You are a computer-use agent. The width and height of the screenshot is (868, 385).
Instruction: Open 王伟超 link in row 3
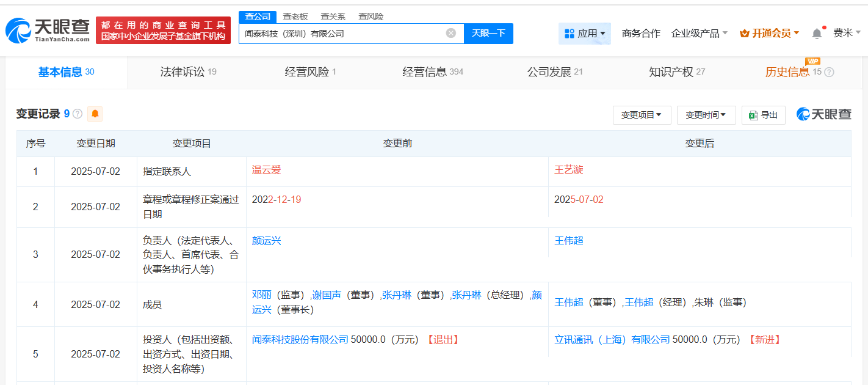point(569,241)
